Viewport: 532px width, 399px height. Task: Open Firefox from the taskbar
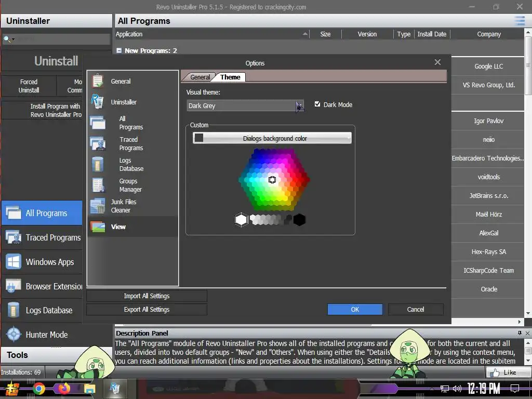point(64,388)
